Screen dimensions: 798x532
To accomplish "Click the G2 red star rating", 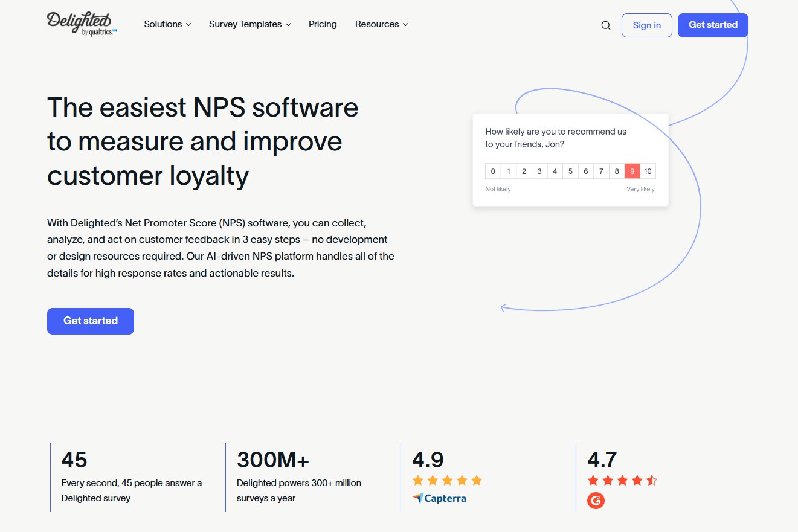I will 622,481.
